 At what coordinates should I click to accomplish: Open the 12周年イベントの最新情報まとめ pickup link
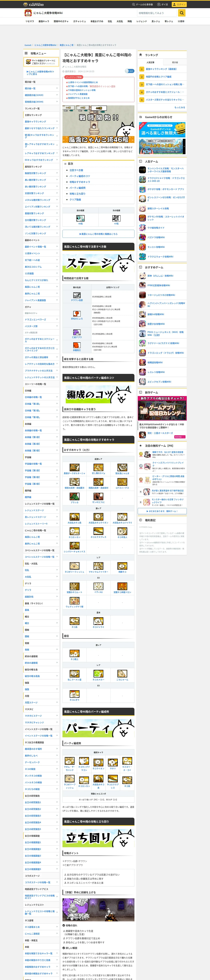[83, 82]
